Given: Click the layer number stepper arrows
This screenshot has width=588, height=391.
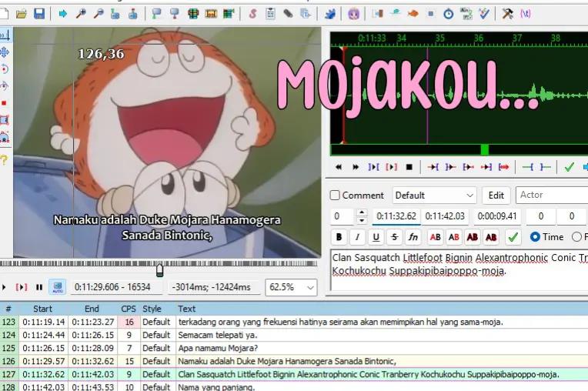Looking at the screenshot, I should (x=362, y=216).
